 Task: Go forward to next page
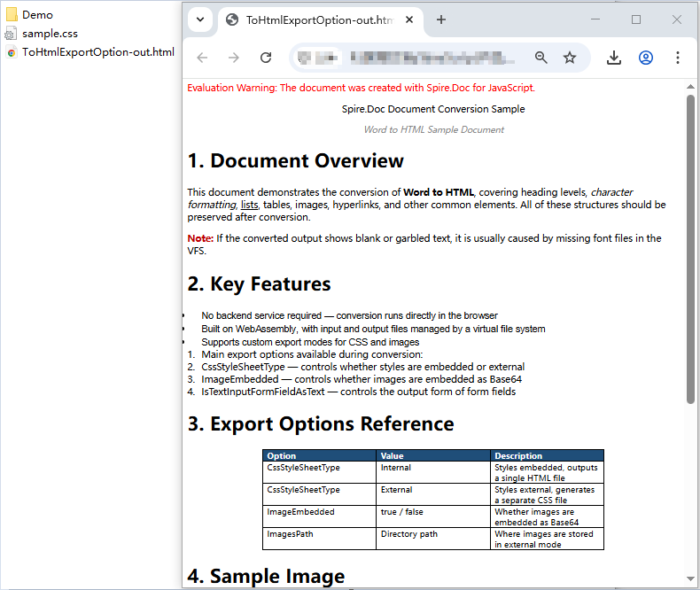point(234,58)
